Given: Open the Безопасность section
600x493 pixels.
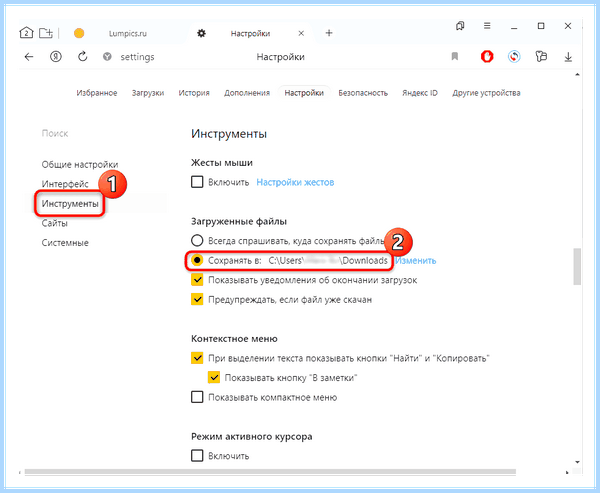Looking at the screenshot, I should click(x=363, y=93).
